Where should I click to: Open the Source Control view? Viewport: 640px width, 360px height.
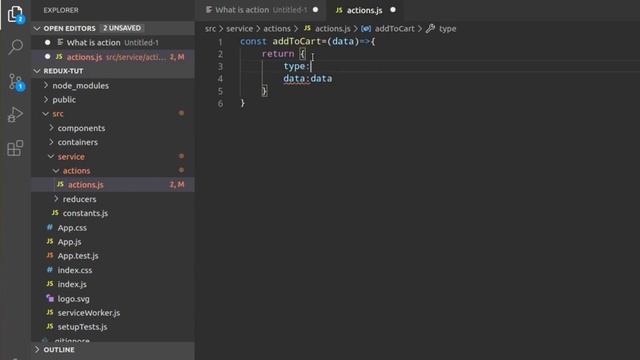16,82
